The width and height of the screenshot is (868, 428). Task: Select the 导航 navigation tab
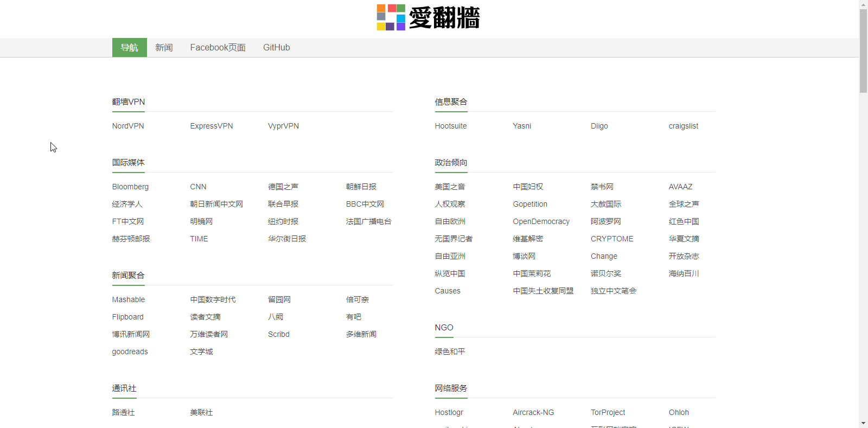click(130, 48)
